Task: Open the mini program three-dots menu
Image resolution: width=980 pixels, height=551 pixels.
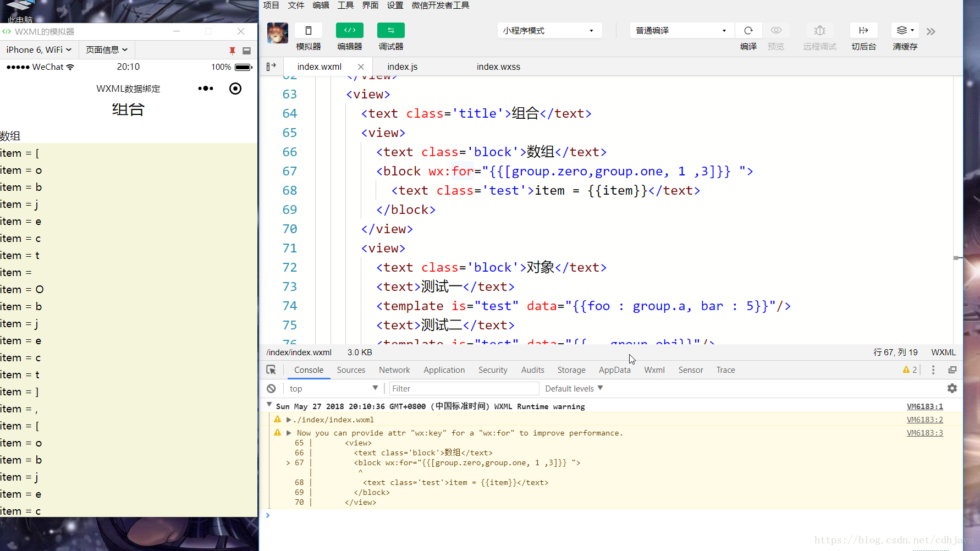Action: (206, 89)
